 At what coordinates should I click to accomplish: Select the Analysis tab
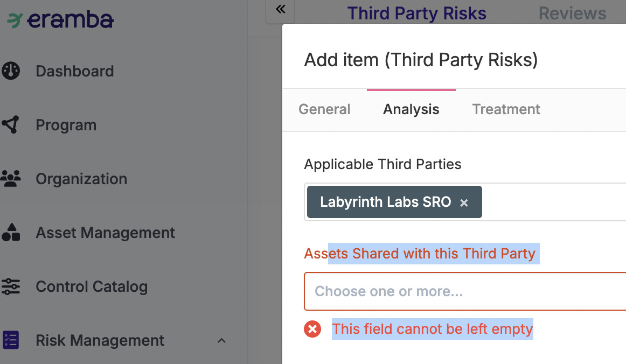(411, 109)
